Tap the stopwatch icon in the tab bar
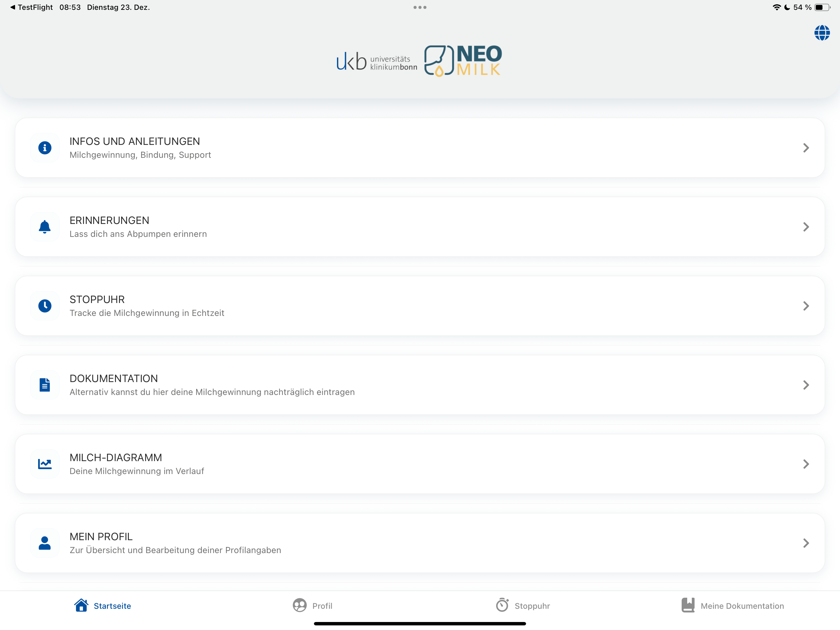Viewport: 840px width, 630px height. pyautogui.click(x=502, y=605)
